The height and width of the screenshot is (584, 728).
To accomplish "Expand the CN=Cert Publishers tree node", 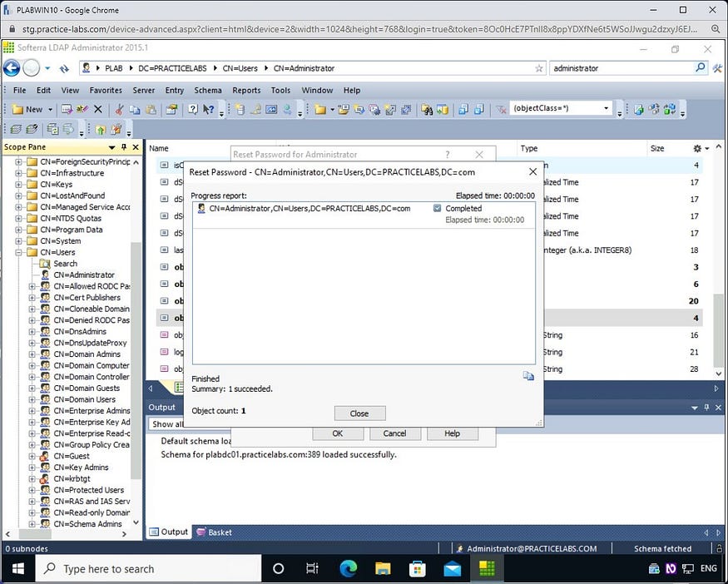I will [32, 298].
